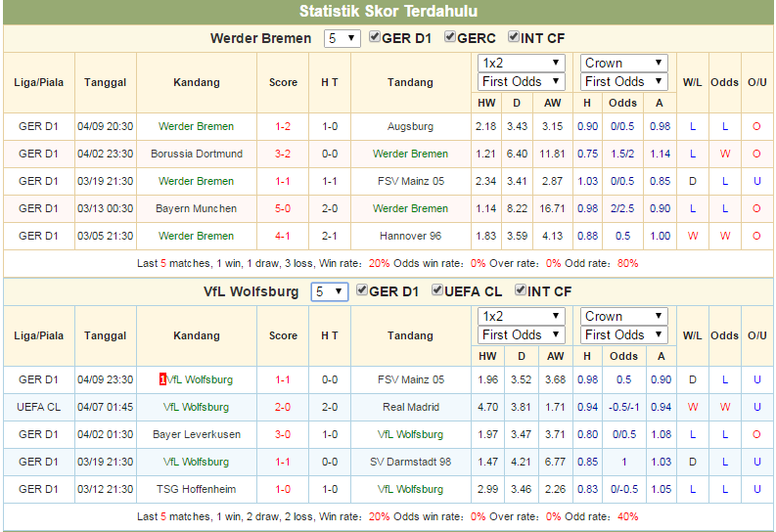Click the 1.5/2 handicap odds value
Viewport: 776px width, 532px height.
(x=622, y=154)
